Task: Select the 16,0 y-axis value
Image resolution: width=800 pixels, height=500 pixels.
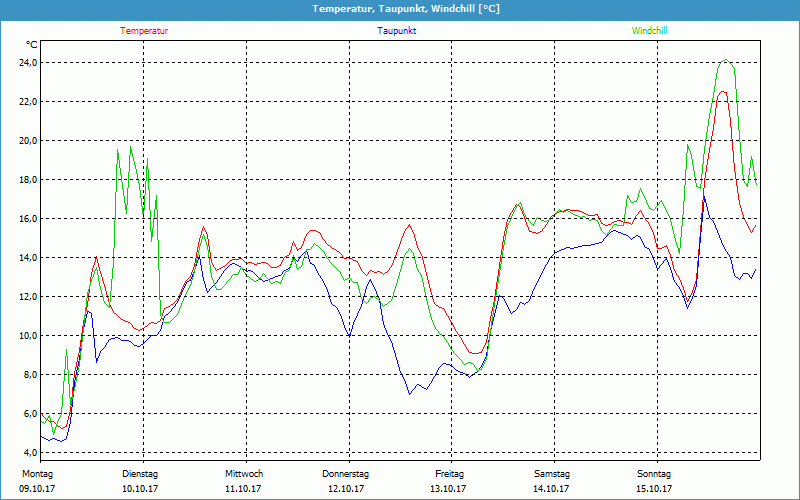Action: point(28,219)
